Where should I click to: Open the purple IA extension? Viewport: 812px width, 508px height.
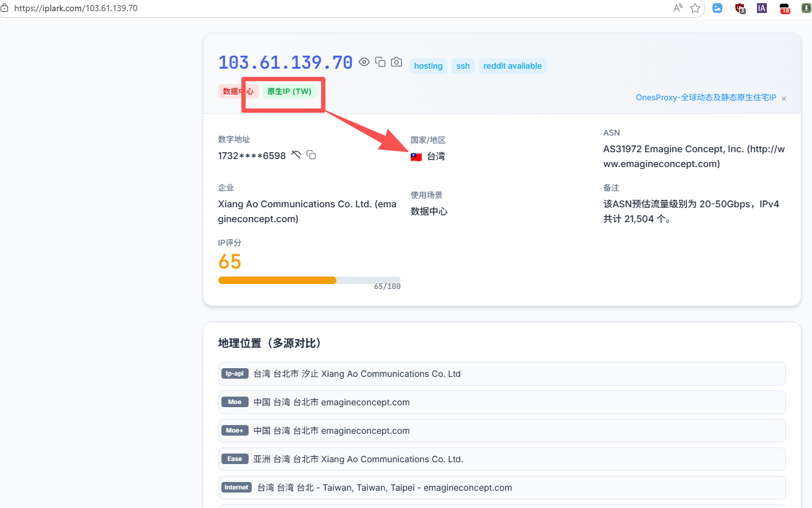click(x=762, y=9)
